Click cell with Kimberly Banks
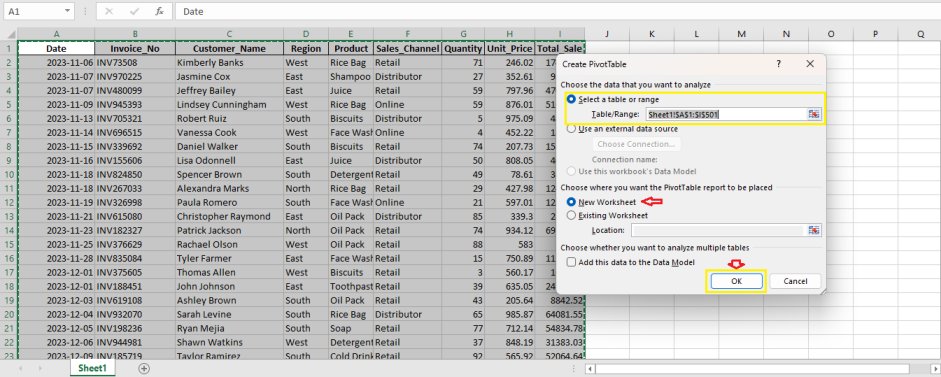 coord(229,62)
